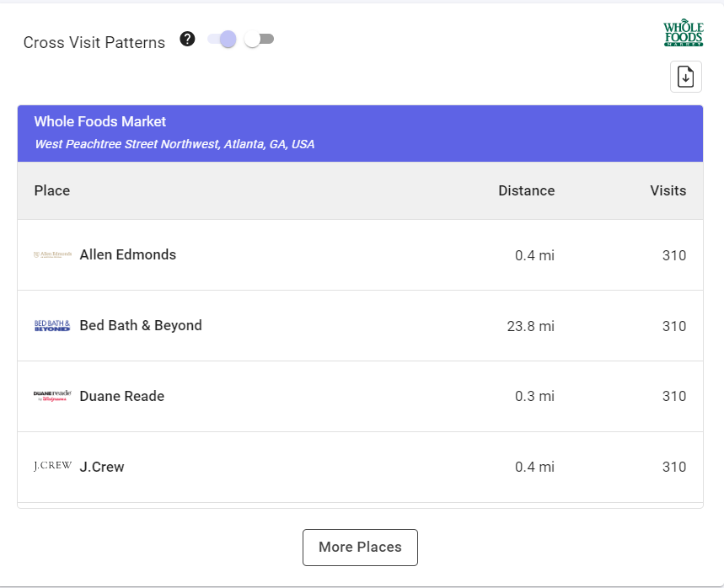The image size is (724, 588).
Task: Disable the enabled purple toggle switch
Action: tap(223, 40)
